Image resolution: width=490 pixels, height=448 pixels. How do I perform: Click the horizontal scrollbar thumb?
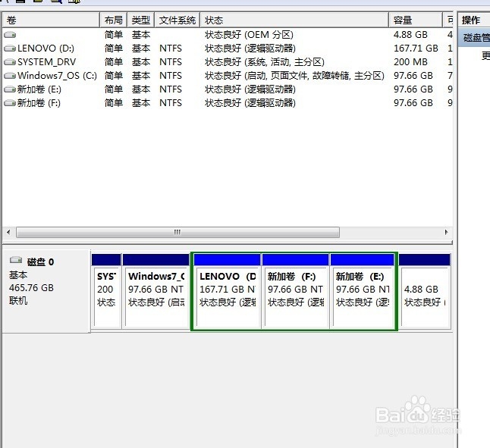click(x=177, y=232)
